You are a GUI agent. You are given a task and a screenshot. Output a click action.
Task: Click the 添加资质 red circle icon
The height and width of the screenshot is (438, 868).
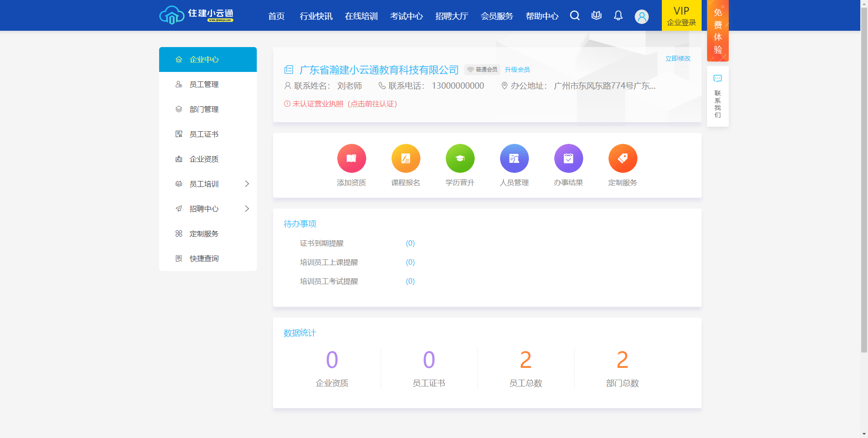[351, 158]
